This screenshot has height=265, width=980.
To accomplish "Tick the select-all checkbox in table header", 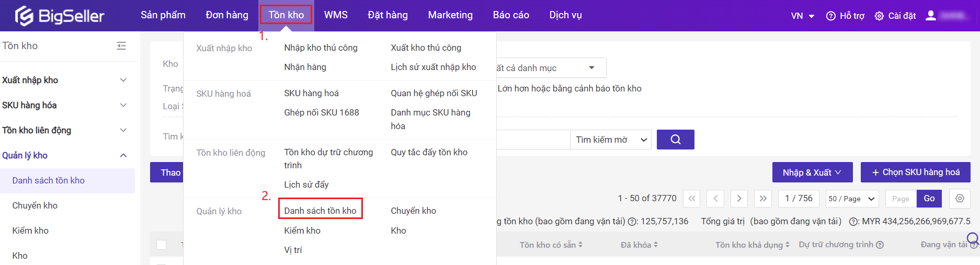I will (162, 245).
